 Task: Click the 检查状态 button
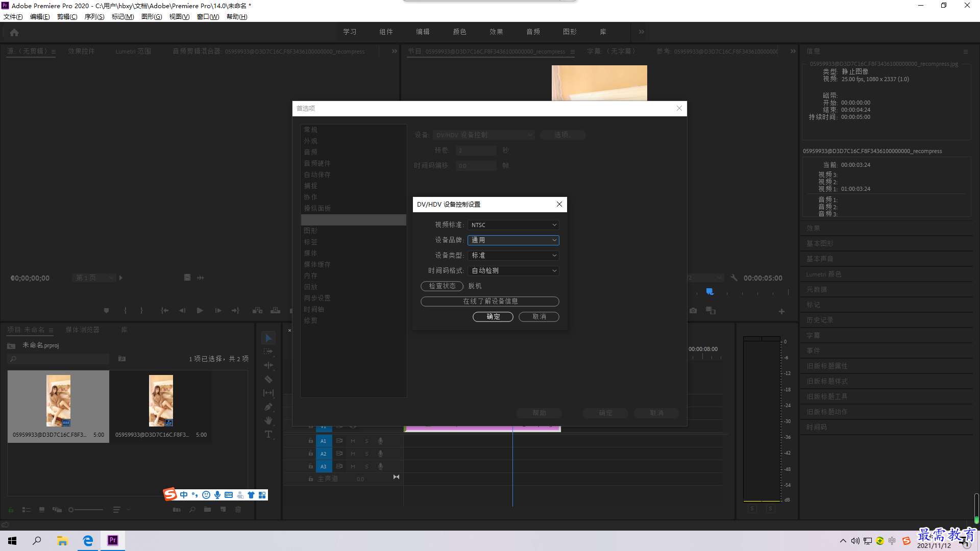click(442, 286)
